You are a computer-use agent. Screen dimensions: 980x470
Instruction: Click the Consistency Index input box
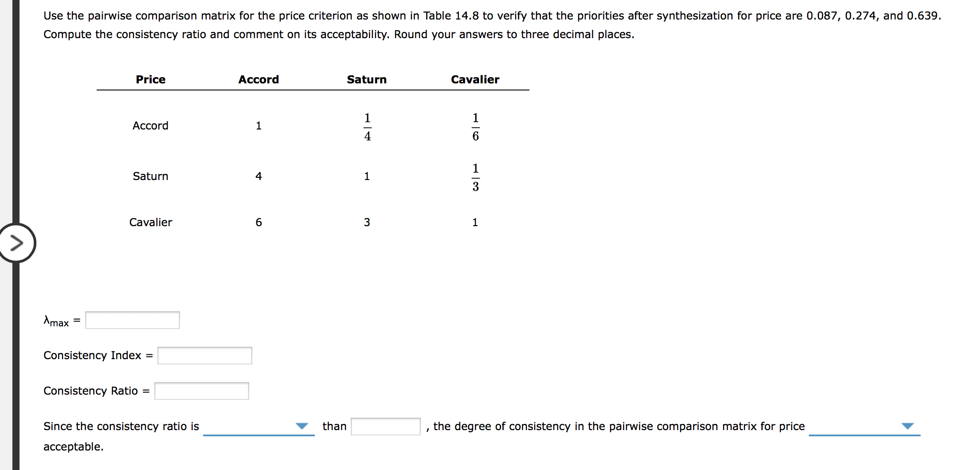tap(204, 355)
